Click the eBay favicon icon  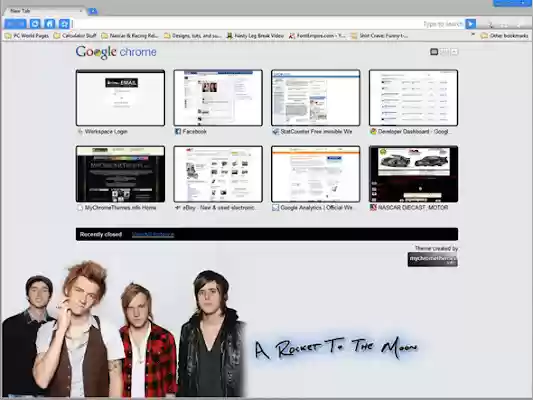[178, 208]
